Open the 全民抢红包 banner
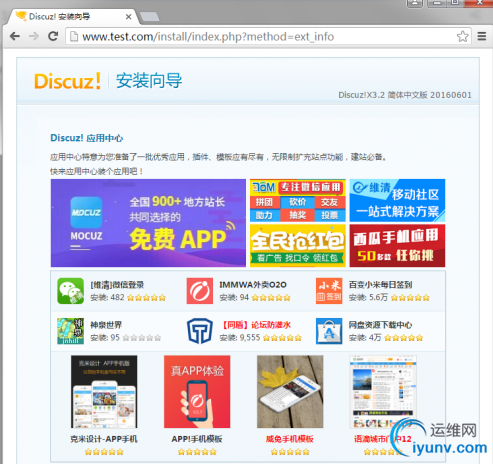493x464 pixels. [298, 246]
